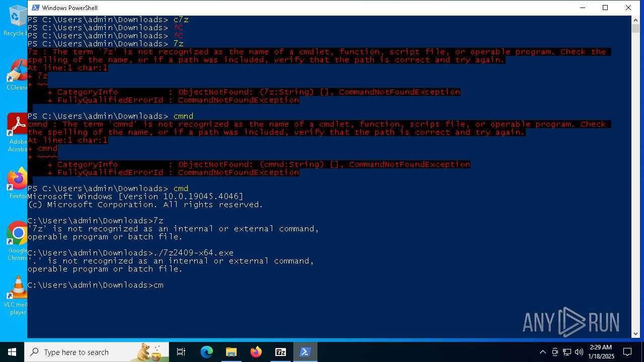This screenshot has width=644, height=362.
Task: Open Firefox from the taskbar
Action: click(256, 352)
